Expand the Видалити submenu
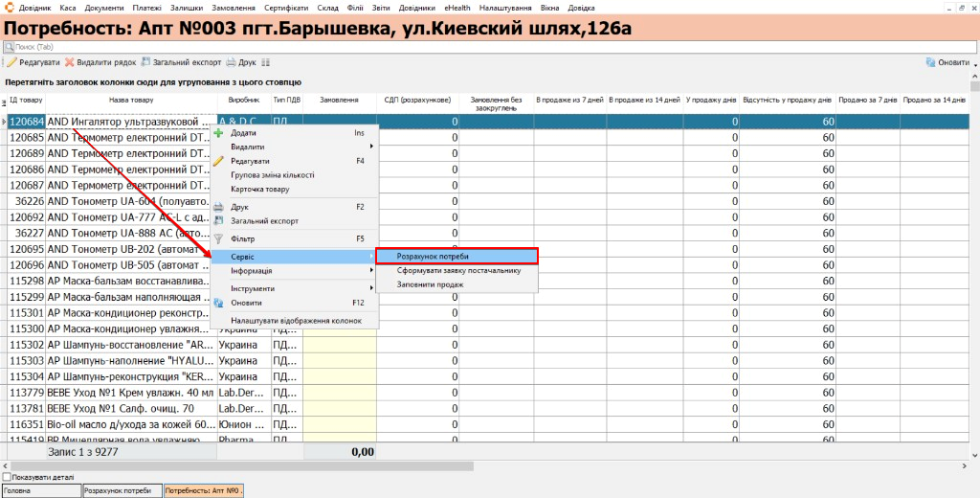The height and width of the screenshot is (498, 980). tap(295, 147)
